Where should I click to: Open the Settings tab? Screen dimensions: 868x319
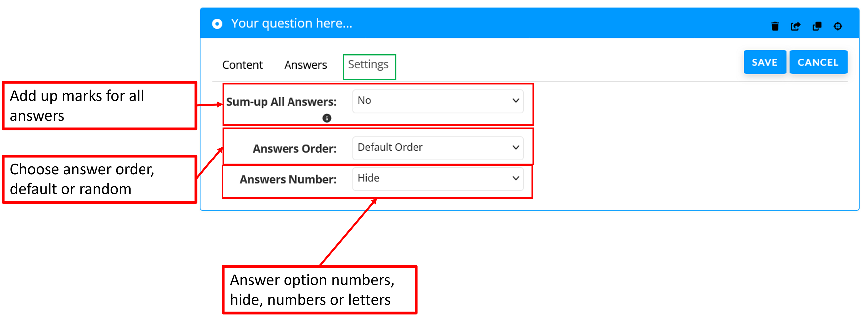[x=369, y=65]
